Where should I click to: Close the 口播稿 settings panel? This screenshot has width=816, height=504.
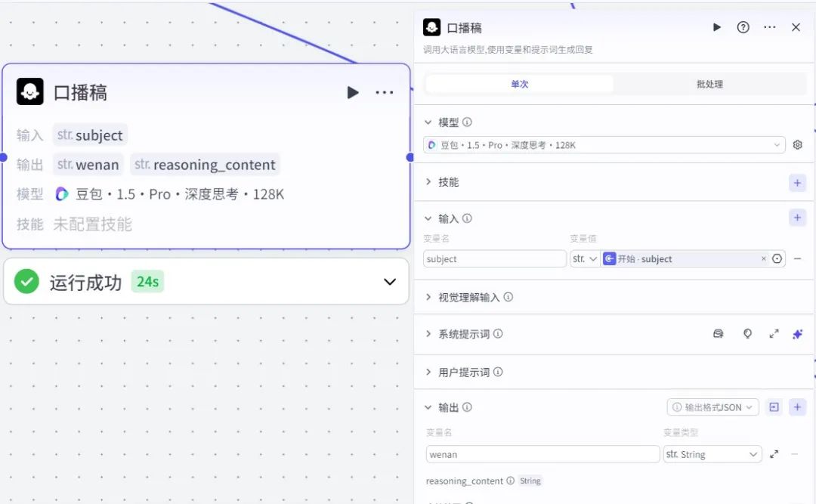pyautogui.click(x=796, y=27)
